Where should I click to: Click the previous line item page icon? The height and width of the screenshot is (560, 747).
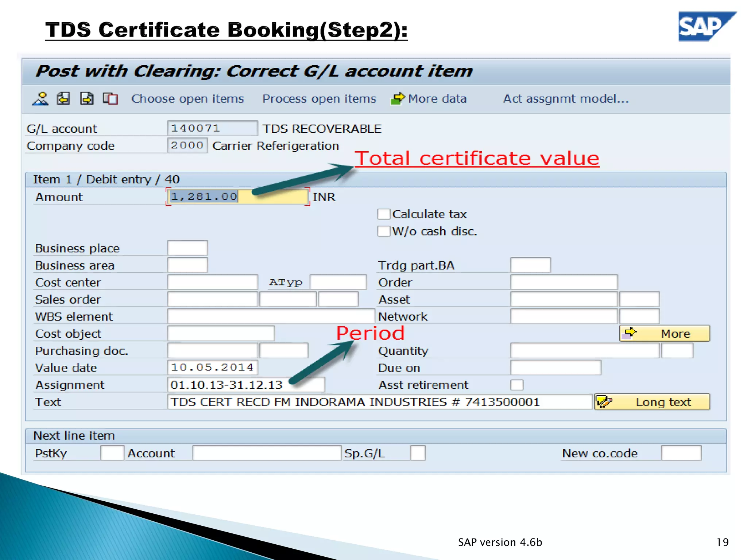coord(63,98)
